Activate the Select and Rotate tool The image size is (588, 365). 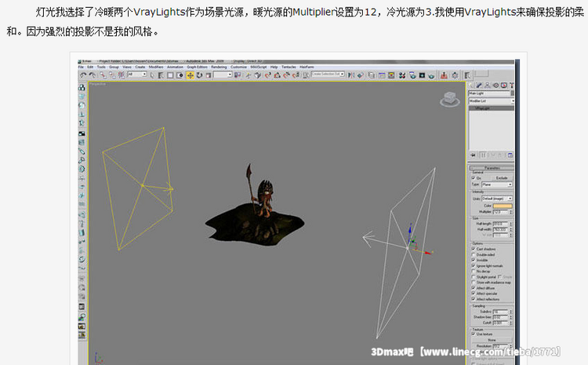tap(199, 75)
